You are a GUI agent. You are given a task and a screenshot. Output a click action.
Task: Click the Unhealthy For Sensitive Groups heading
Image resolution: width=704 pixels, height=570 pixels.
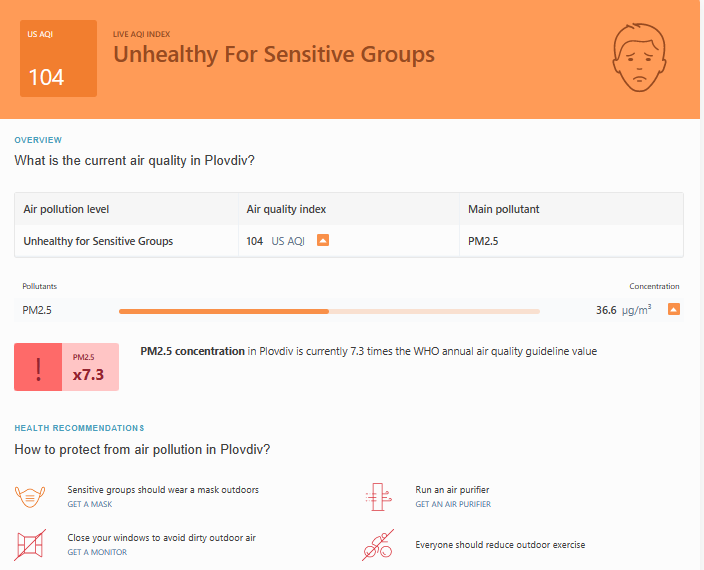274,54
